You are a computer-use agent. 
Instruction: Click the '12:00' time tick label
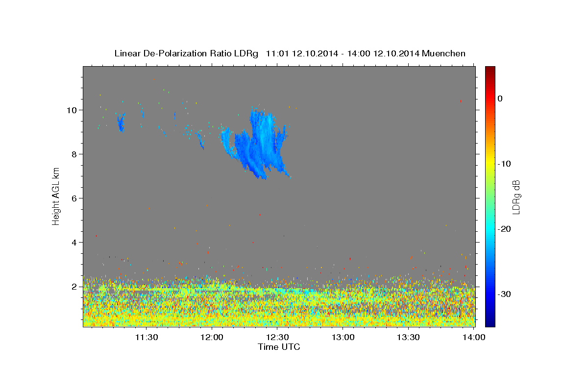[212, 337]
